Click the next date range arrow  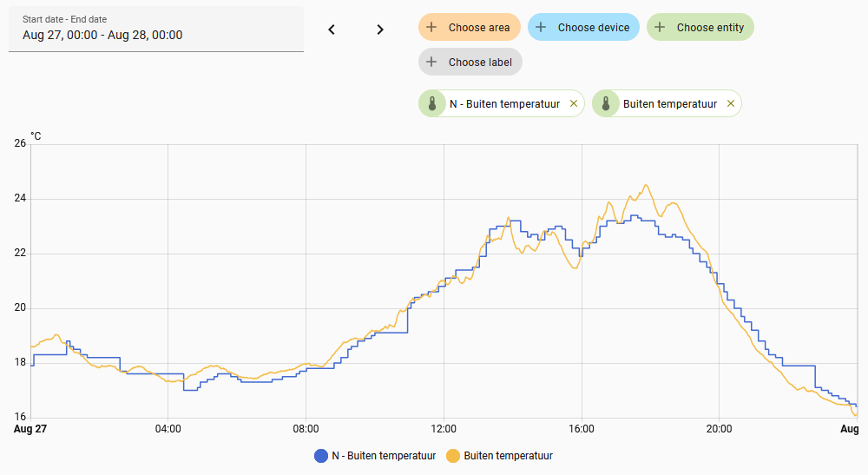pos(379,30)
